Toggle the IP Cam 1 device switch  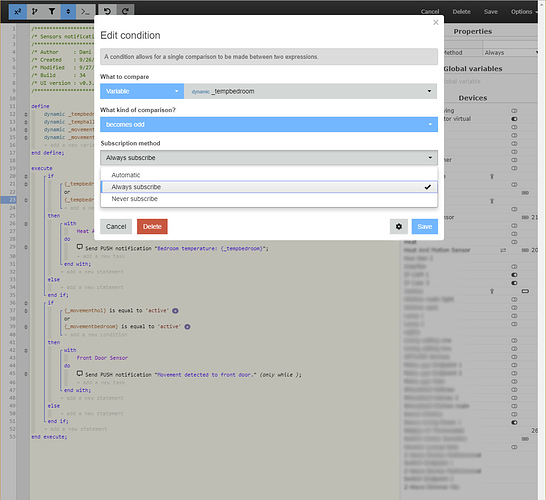(514, 275)
